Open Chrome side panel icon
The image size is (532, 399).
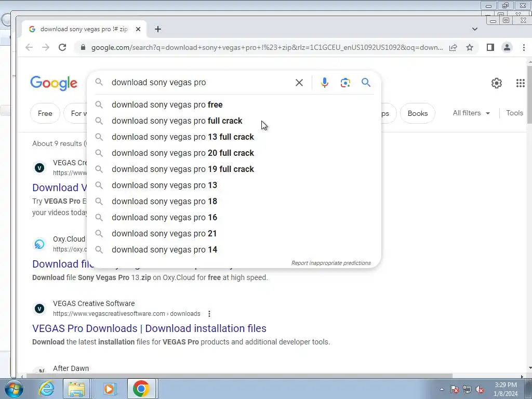[490, 47]
